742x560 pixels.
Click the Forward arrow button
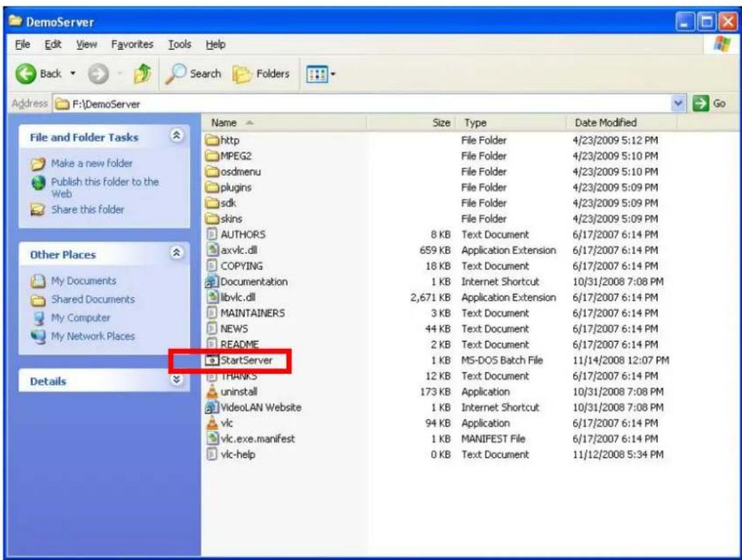coord(98,74)
